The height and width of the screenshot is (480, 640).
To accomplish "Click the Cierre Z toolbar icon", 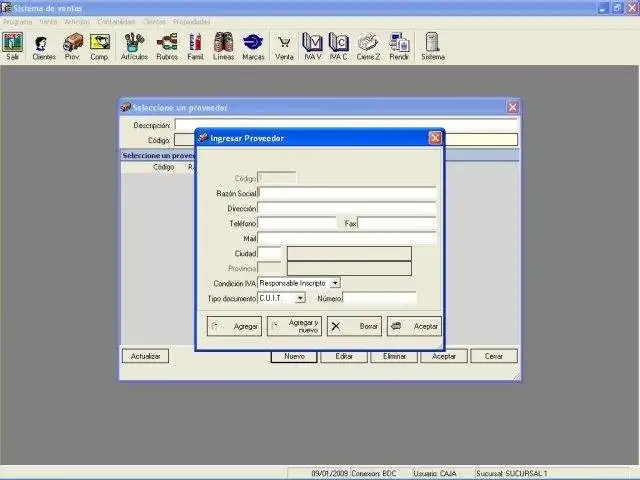I will tap(369, 47).
